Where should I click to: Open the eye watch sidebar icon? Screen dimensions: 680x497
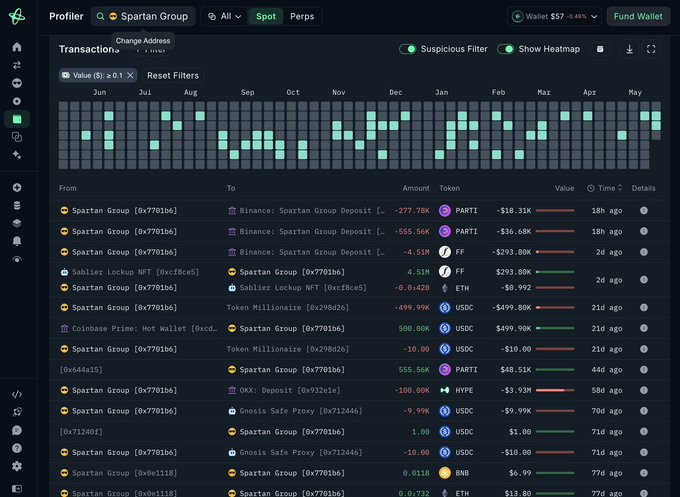point(17,259)
